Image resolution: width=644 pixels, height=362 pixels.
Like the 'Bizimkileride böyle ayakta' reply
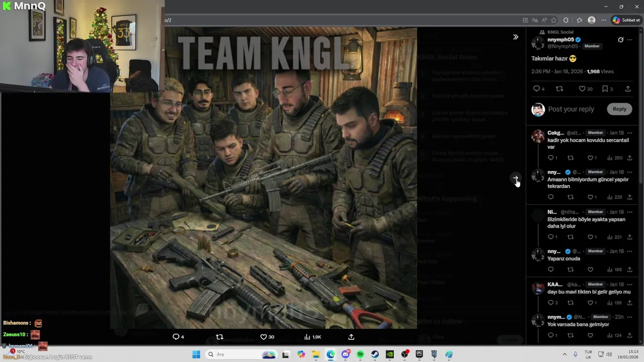590,237
